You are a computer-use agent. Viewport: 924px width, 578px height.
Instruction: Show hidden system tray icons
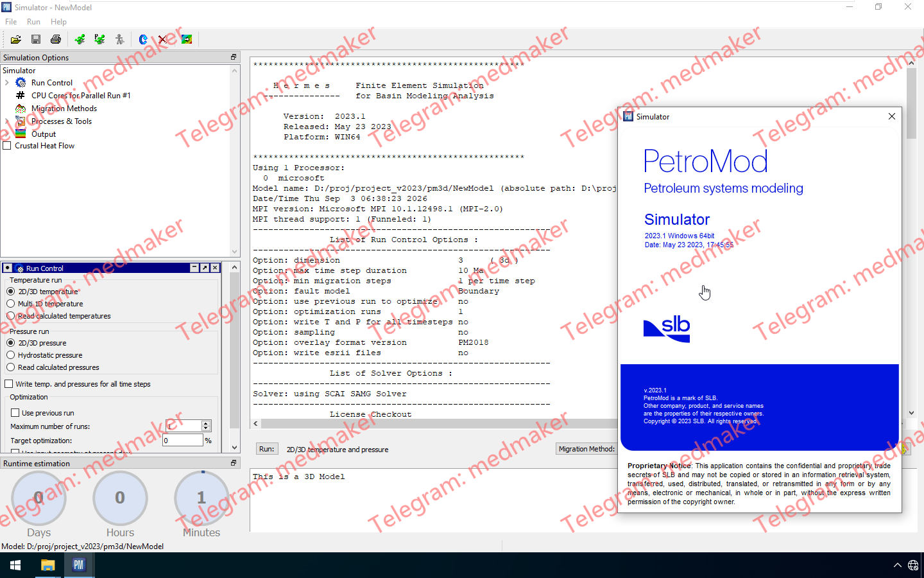897,565
